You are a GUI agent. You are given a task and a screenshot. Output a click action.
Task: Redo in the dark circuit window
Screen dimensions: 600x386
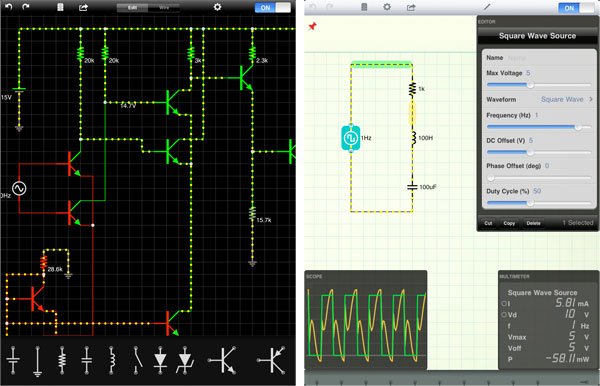[26, 7]
